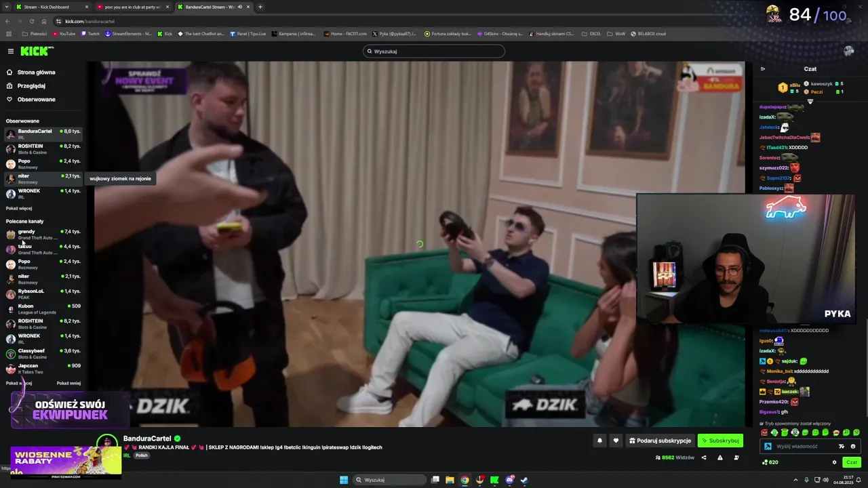The image size is (868, 488).
Task: Click the Kick 'Wyszukaj' search field
Action: point(434,52)
